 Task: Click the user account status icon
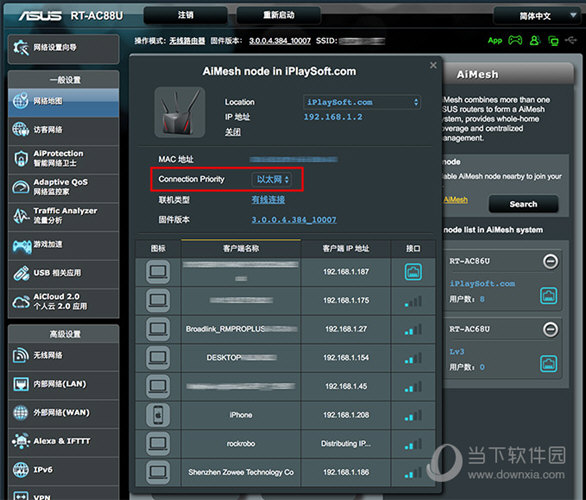535,40
